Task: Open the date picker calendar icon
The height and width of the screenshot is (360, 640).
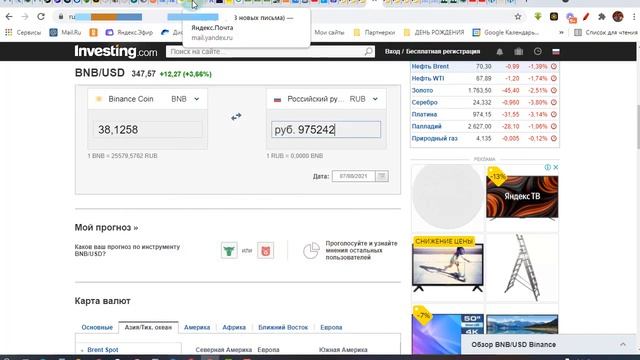Action: (x=382, y=176)
